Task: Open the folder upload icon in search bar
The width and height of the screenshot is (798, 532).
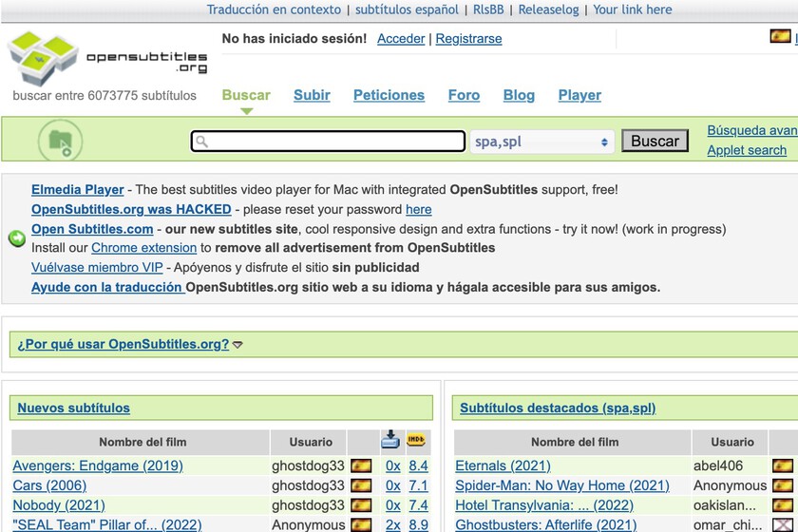Action: tap(60, 140)
